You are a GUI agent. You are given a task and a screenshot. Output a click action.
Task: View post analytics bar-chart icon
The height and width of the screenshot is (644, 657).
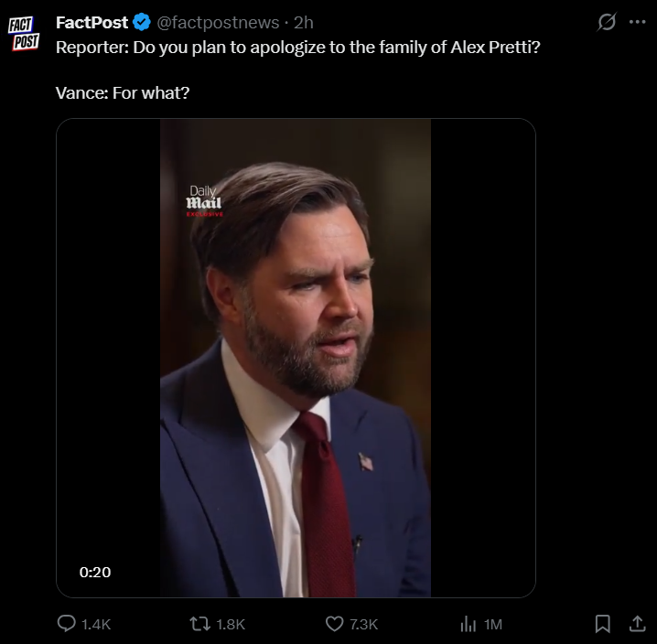coord(469,624)
